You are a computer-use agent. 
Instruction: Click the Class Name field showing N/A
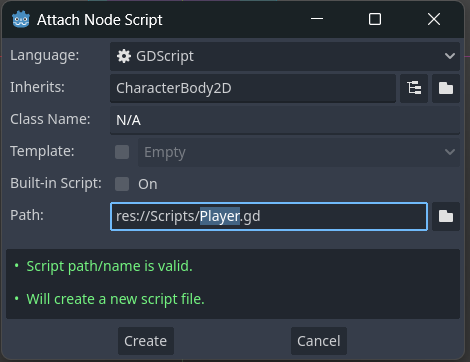pos(285,120)
